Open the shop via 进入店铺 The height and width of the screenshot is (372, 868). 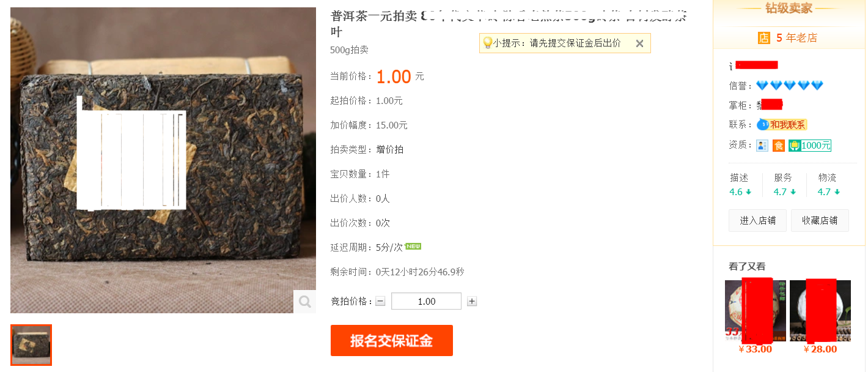point(757,220)
